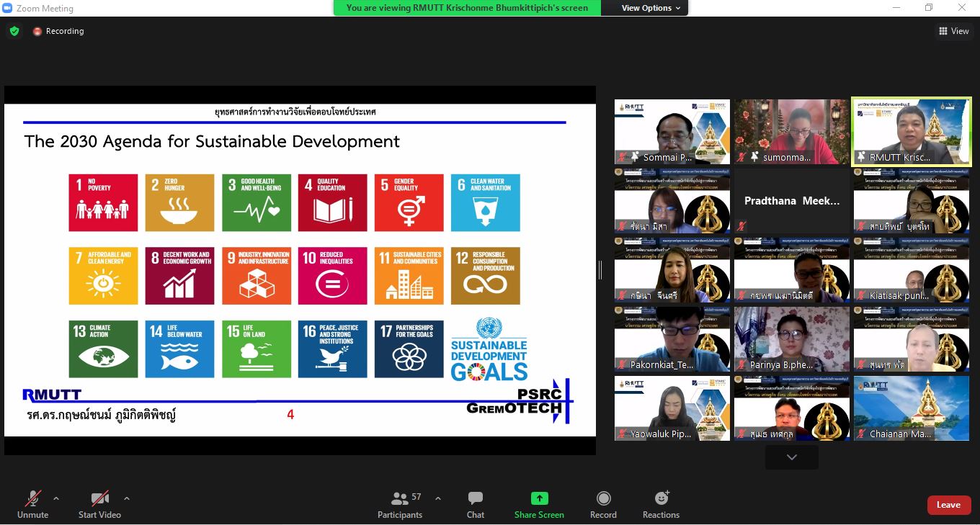
Task: Expand participants options caret
Action: (437, 498)
